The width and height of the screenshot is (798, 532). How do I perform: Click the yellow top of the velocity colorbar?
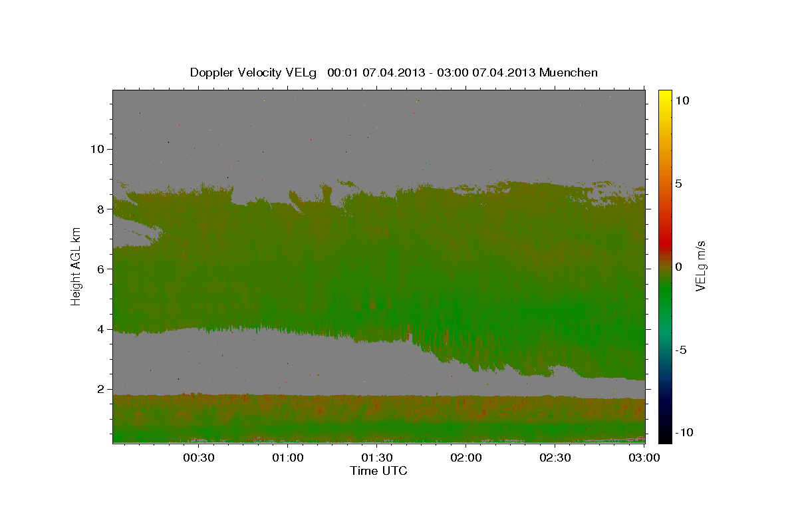[665, 96]
